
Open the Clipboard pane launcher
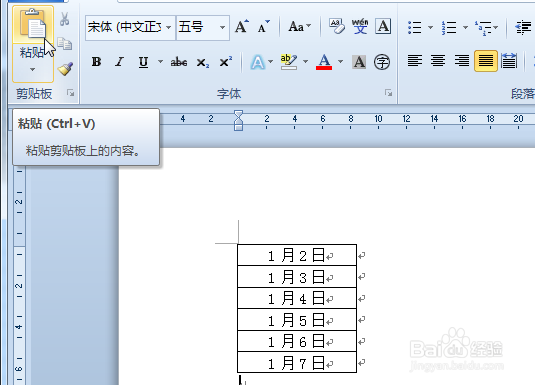tap(71, 92)
